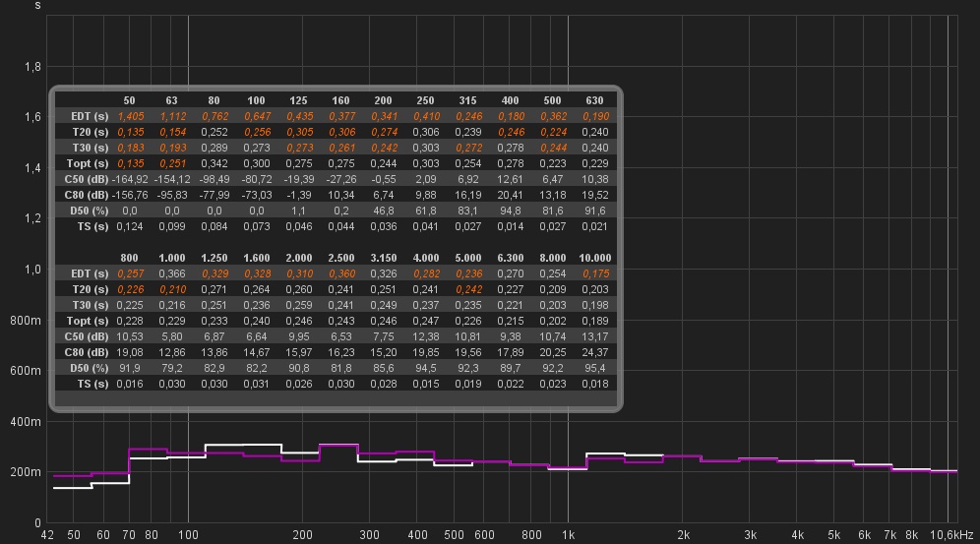The image size is (980, 544).
Task: Click the 400m label on vertical axis
Action: pyautogui.click(x=27, y=421)
